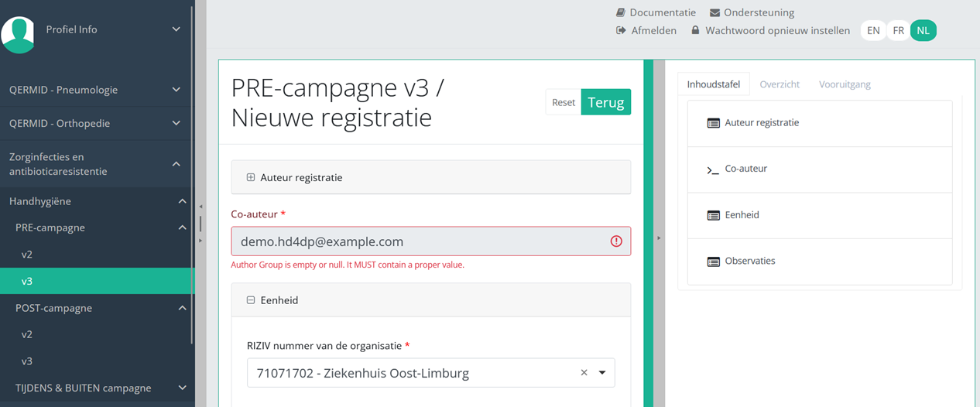
Task: Switch language to EN
Action: pos(873,31)
